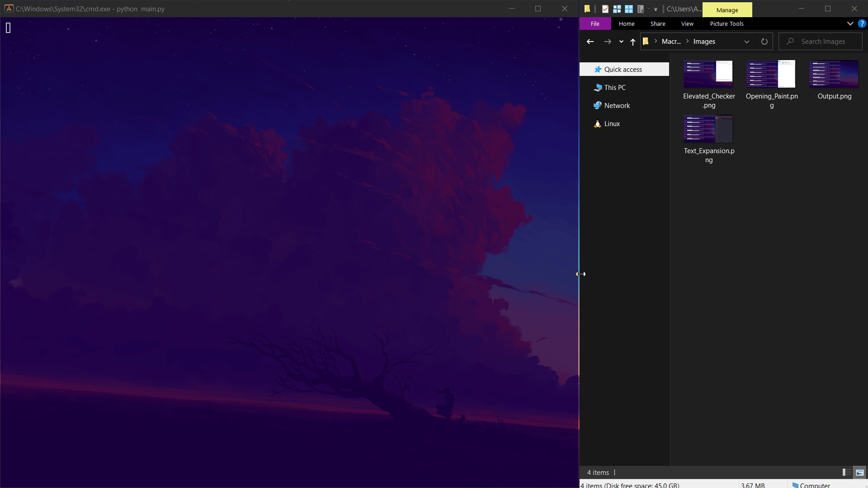Viewport: 868px width, 488px height.
Task: Select This PC in the navigation pane
Action: coord(615,88)
